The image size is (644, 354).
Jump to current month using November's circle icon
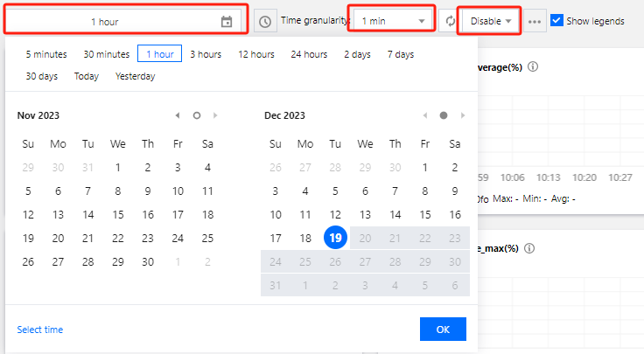click(x=197, y=115)
